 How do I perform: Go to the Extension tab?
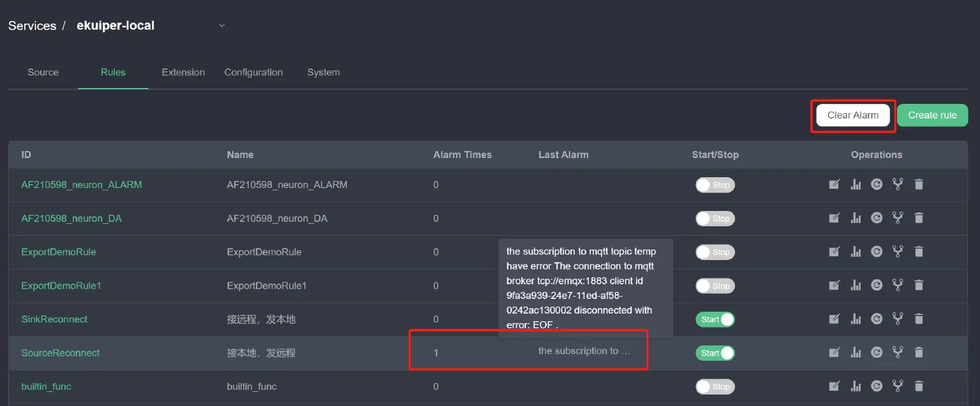point(183,73)
